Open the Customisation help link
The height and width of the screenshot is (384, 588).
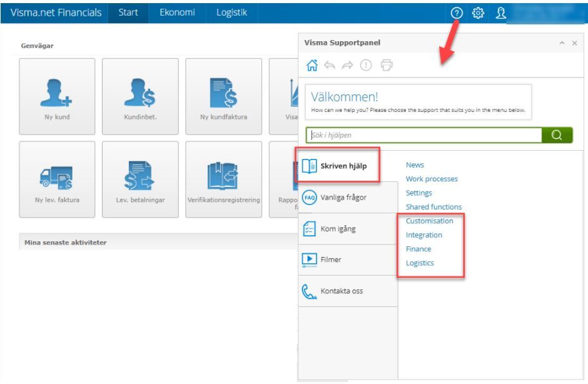pyautogui.click(x=429, y=221)
